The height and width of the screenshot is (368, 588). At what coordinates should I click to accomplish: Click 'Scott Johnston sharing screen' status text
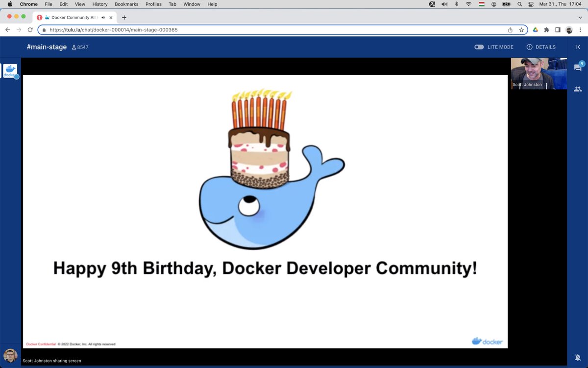pos(52,361)
